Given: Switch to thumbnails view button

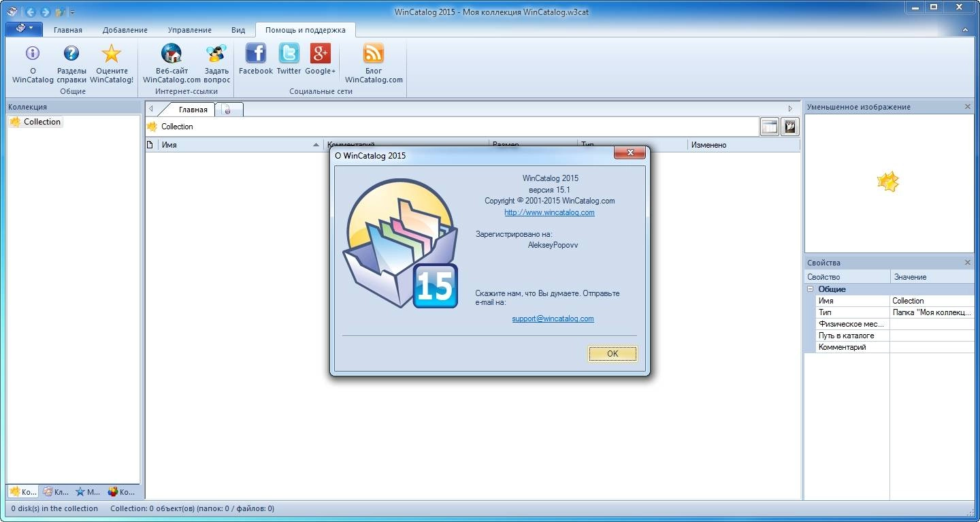Looking at the screenshot, I should click(790, 127).
